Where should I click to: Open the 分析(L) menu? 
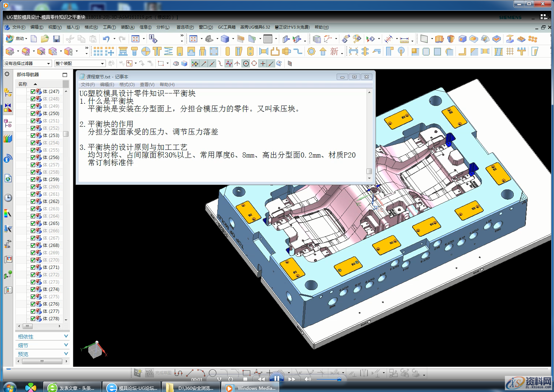[x=163, y=27]
